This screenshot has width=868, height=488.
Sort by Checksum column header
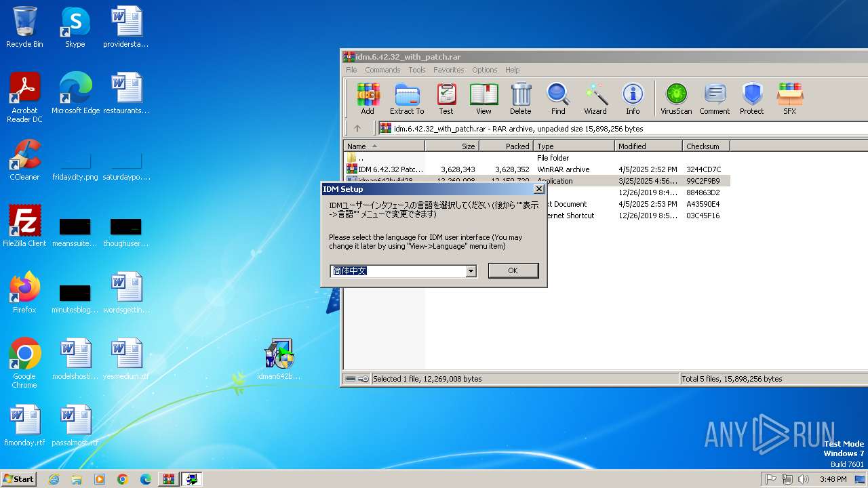tap(706, 146)
